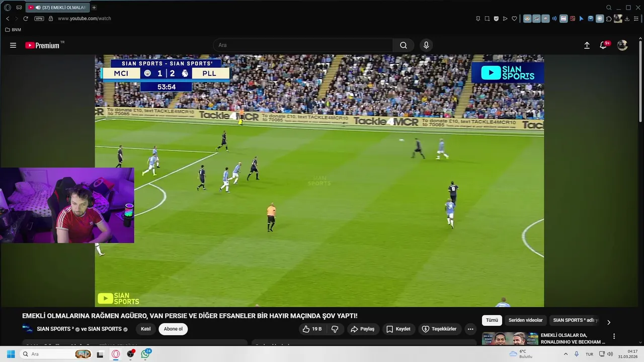
Task: Open browser profile picture in toolbar
Action: coord(618,19)
